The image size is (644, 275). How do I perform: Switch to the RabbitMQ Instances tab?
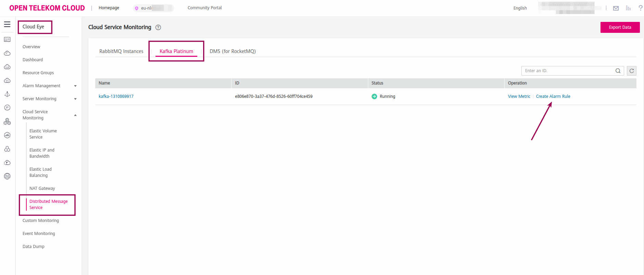pos(121,51)
